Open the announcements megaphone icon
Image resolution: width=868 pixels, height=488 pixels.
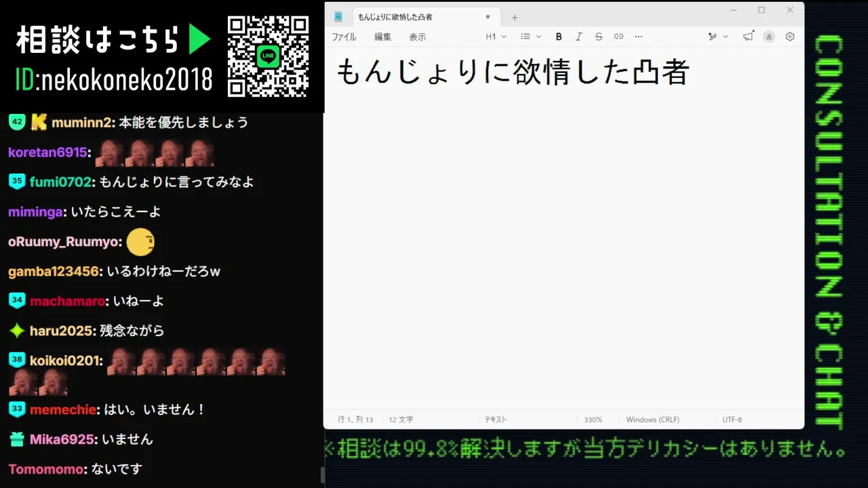[x=748, y=37]
